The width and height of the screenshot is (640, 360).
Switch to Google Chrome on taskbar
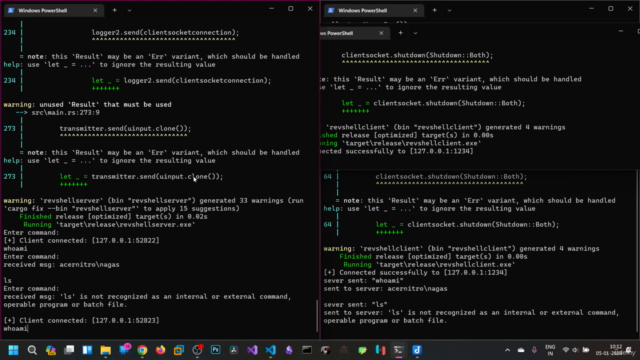(142, 350)
